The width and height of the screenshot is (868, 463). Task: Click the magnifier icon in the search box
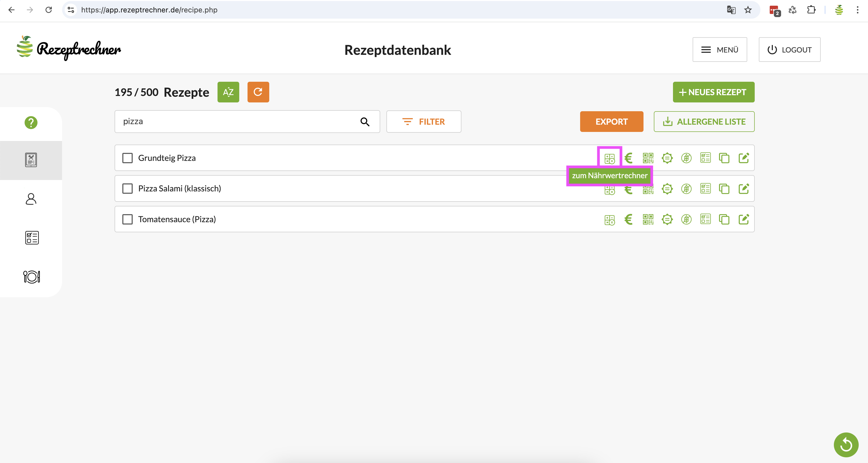pyautogui.click(x=365, y=122)
